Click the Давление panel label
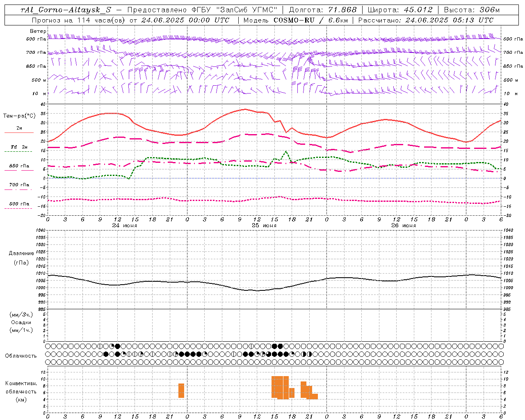This screenshot has width=525, height=420. tap(21, 253)
